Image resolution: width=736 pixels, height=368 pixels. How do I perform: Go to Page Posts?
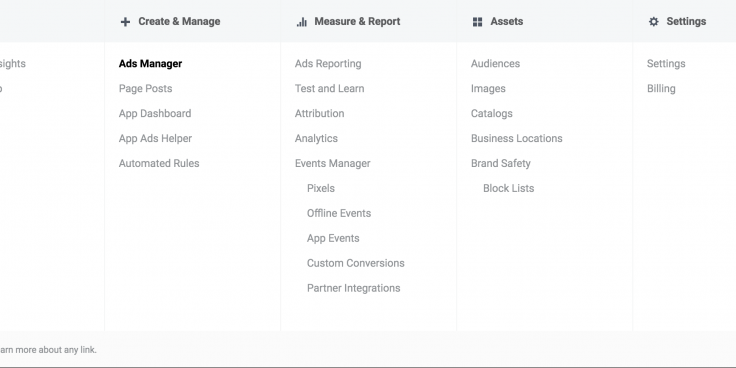click(x=146, y=89)
